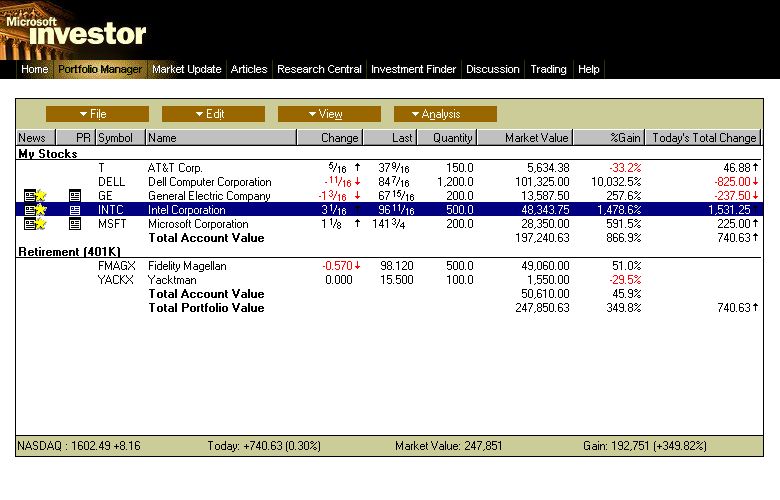This screenshot has width=780, height=500.
Task: Switch to the Research Central tab
Action: [319, 69]
